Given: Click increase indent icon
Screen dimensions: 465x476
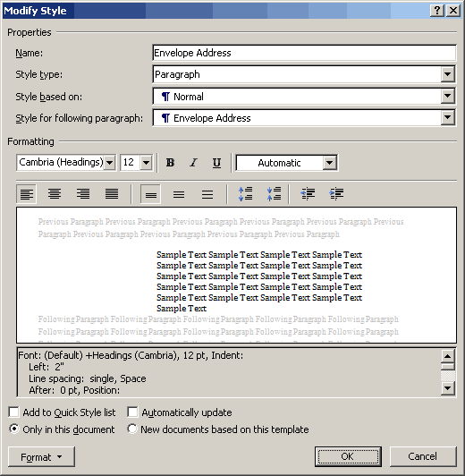Looking at the screenshot, I should [336, 193].
